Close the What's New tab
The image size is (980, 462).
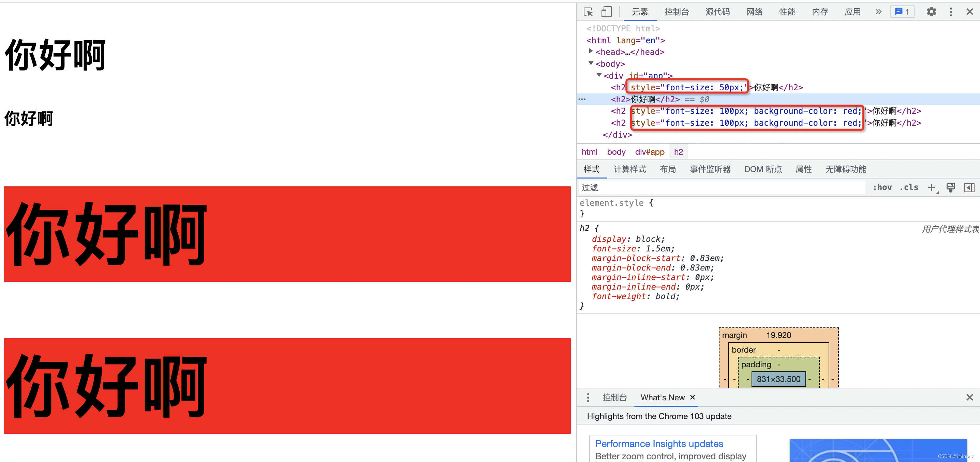click(693, 397)
